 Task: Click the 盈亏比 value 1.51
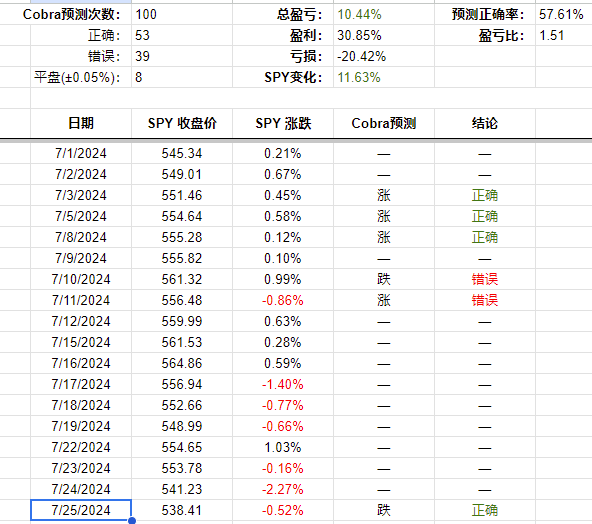pyautogui.click(x=563, y=35)
